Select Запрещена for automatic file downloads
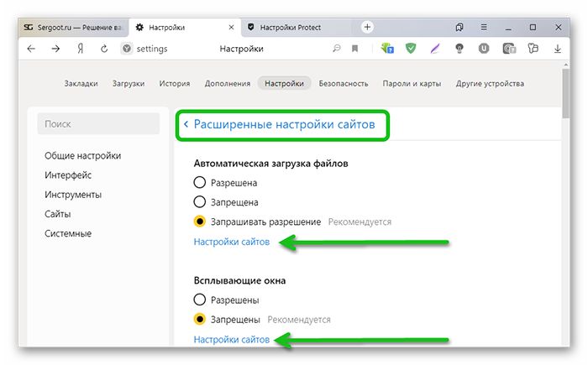This screenshot has height=365, width=588. point(200,202)
